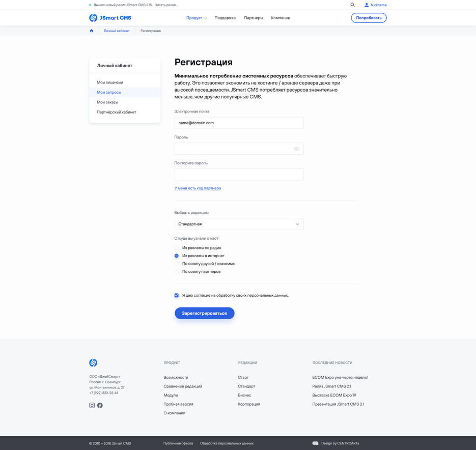The width and height of the screenshot is (476, 450).
Task: Open 'Старт' edition footer link
Action: point(243,377)
